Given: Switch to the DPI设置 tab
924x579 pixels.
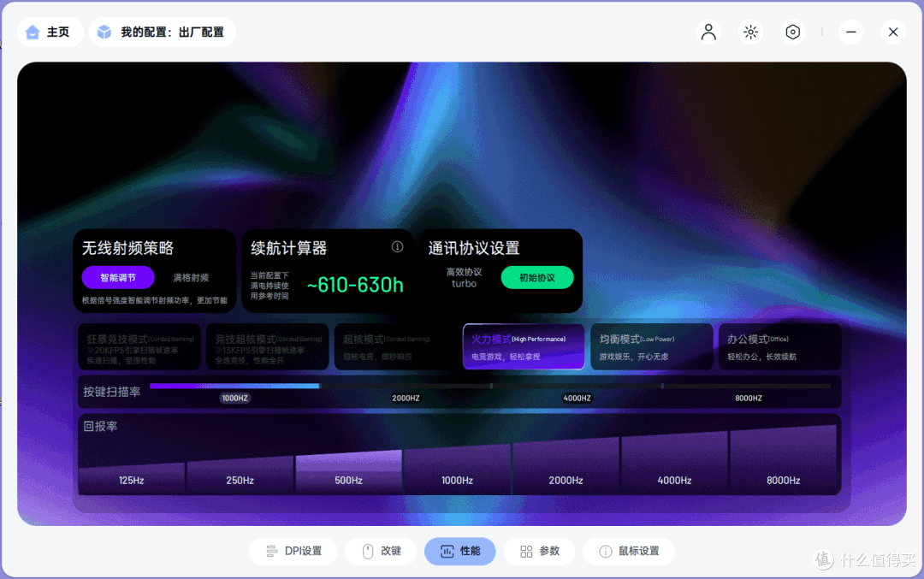Looking at the screenshot, I should tap(293, 552).
